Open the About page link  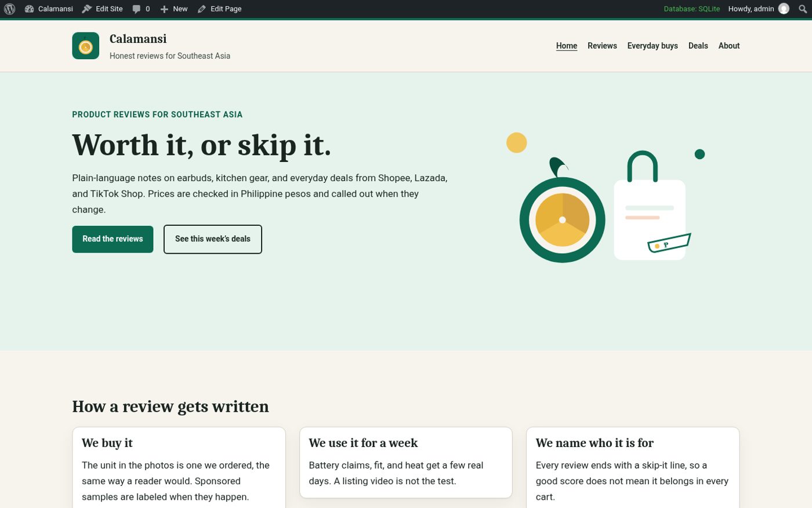coord(729,46)
